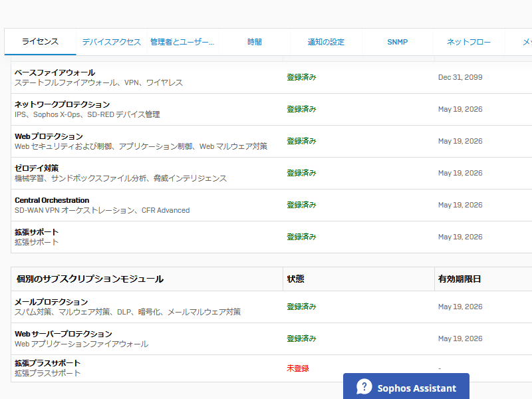The height and width of the screenshot is (399, 532).
Task: Click the SD-WAN VPN オーケストレーション description
Action: pos(102,210)
